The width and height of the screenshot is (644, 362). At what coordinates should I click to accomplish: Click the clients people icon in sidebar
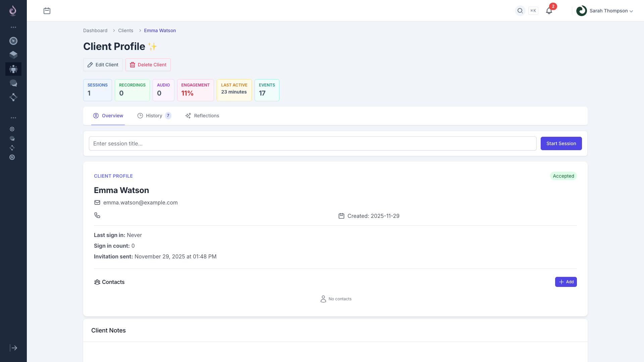point(13,69)
